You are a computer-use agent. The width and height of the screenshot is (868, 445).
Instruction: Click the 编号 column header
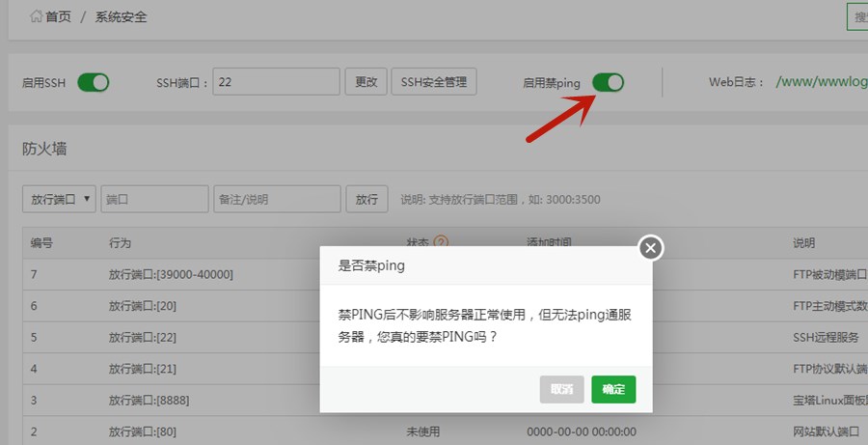pos(41,243)
